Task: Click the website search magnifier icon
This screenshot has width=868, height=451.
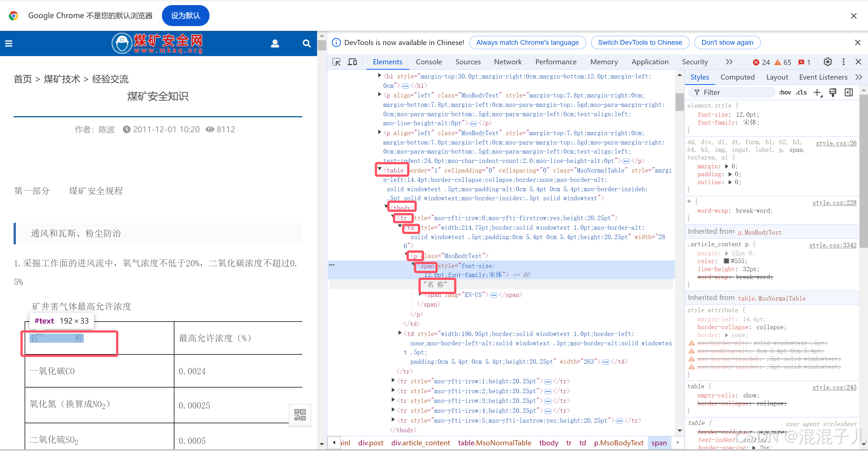Action: tap(306, 43)
